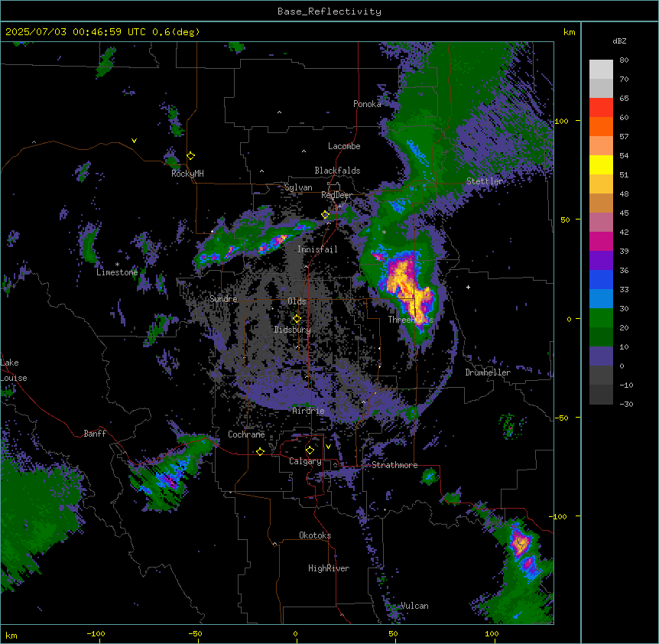Image resolution: width=659 pixels, height=644 pixels.
Task: Click the yellow diamond marker near RedDeer
Action: point(326,215)
